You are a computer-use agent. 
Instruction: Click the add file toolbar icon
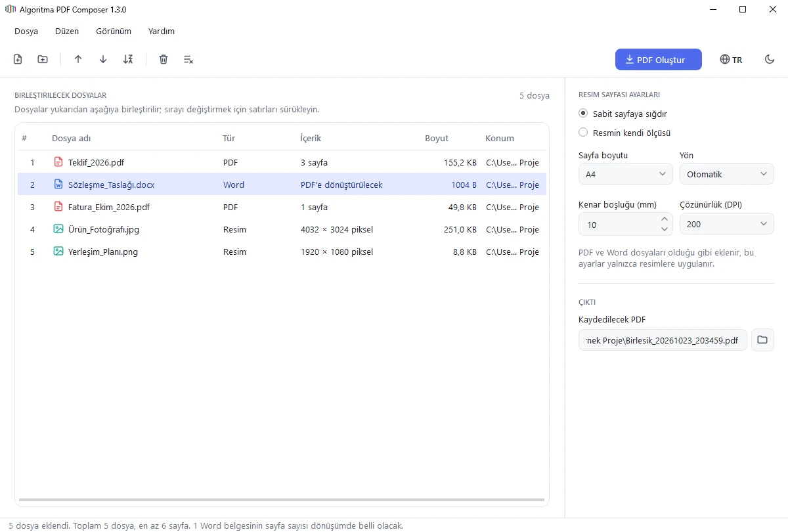click(x=18, y=60)
